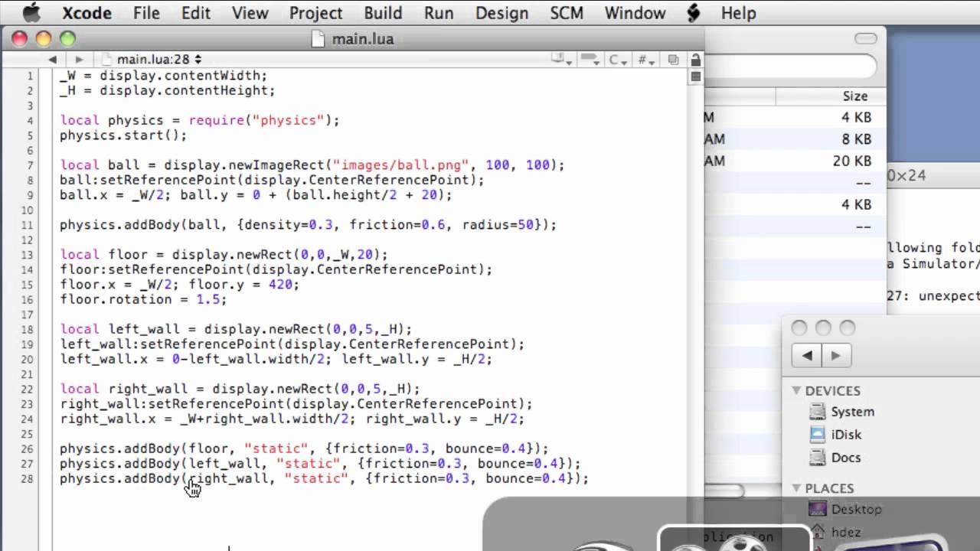Open the SCM menu
The width and height of the screenshot is (980, 551).
(567, 13)
